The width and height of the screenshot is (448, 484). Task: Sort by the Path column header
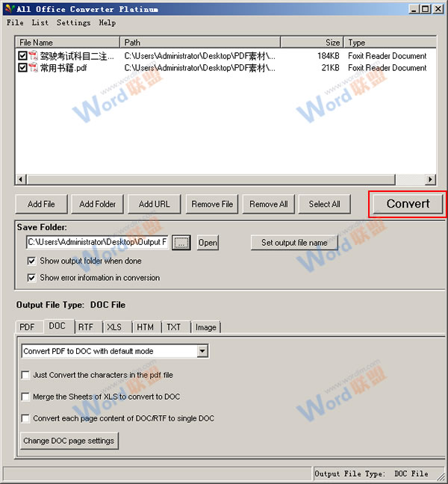[200, 43]
